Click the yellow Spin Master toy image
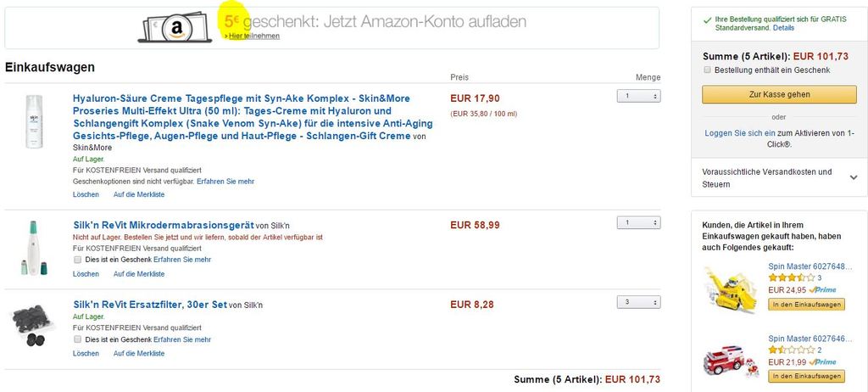 click(x=730, y=288)
